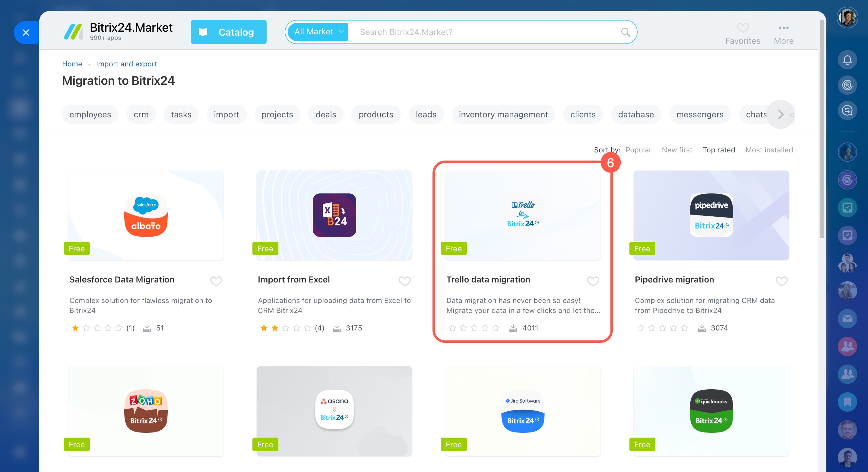This screenshot has height=472, width=868.
Task: Open the Trello data migration thumbnail
Action: point(522,215)
